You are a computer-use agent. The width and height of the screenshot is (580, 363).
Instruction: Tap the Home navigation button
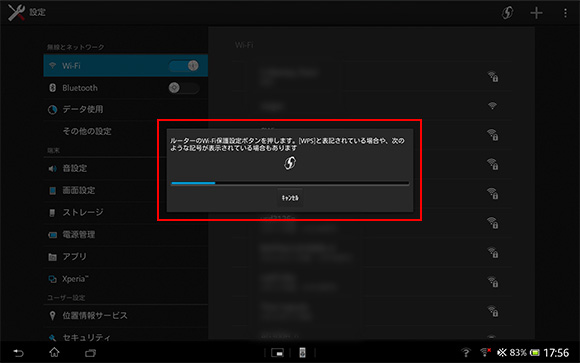(x=54, y=352)
